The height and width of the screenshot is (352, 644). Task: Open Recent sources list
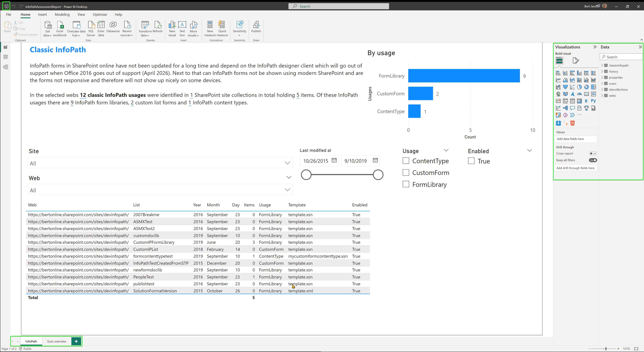point(127,28)
